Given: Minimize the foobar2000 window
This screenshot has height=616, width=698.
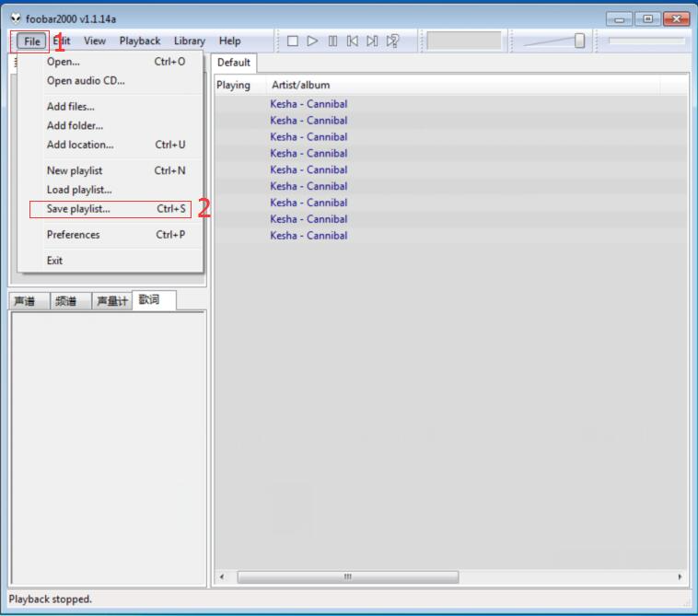Looking at the screenshot, I should pos(619,19).
